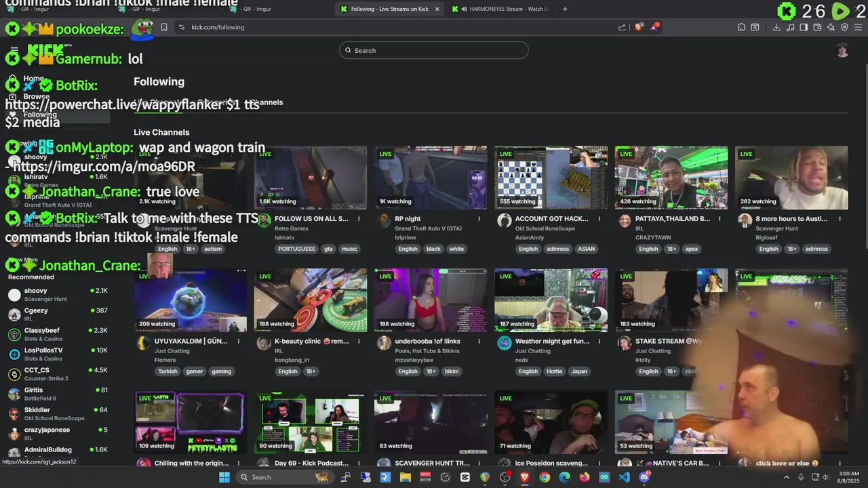Image resolution: width=868 pixels, height=488 pixels.
Task: Open Cgeezy IRL recommended channel
Action: (58, 314)
